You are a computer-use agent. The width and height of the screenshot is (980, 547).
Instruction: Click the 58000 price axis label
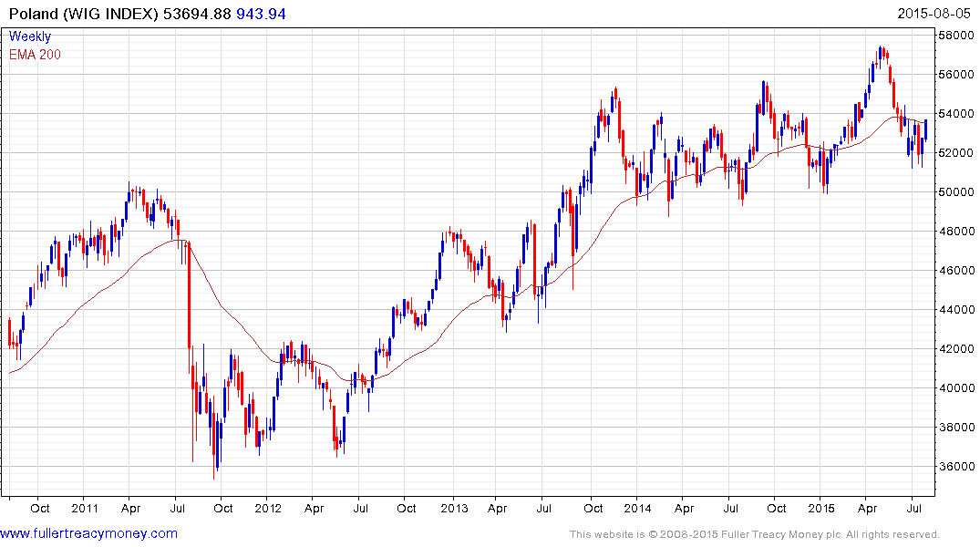(955, 36)
